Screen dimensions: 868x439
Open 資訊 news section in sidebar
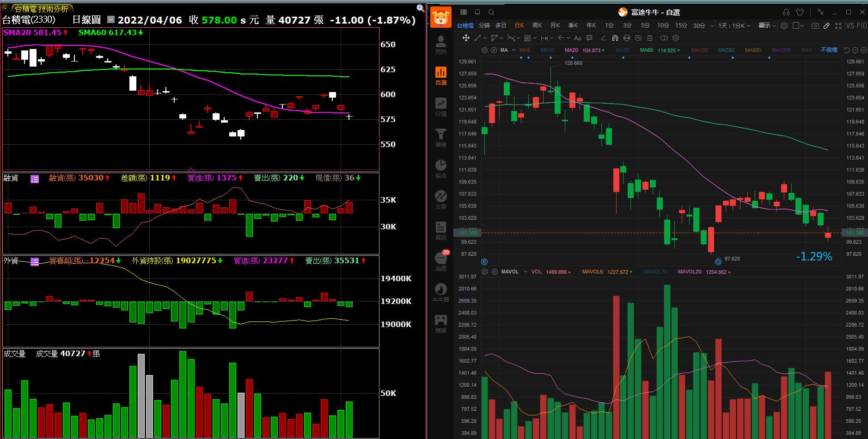click(x=441, y=231)
